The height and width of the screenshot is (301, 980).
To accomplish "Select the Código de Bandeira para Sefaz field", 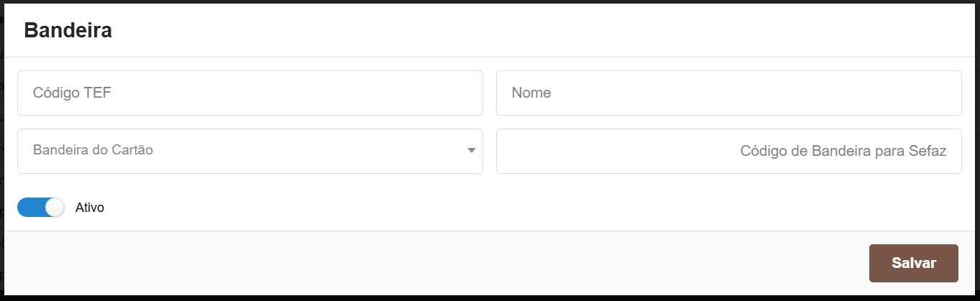I will [x=728, y=151].
